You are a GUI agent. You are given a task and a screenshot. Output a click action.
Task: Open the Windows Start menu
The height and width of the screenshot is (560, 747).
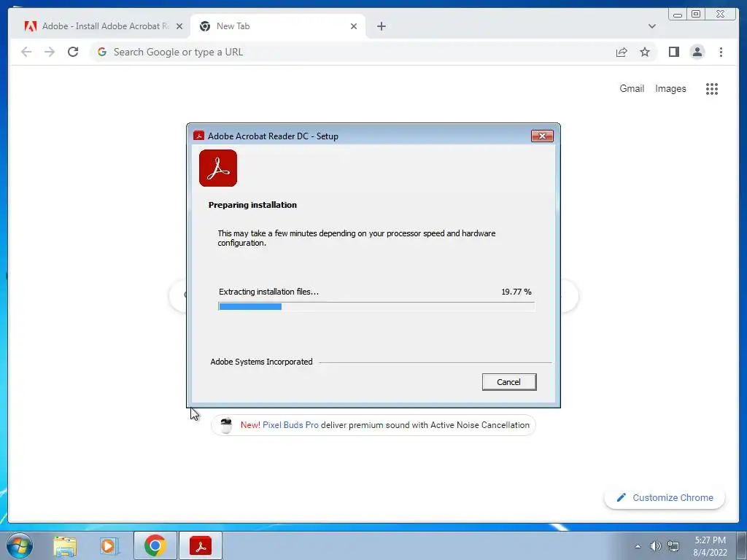coord(20,545)
